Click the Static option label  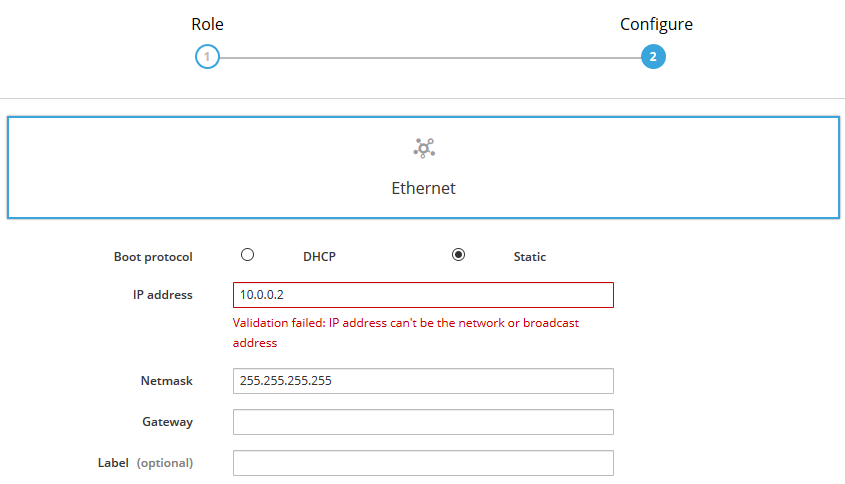(x=529, y=257)
